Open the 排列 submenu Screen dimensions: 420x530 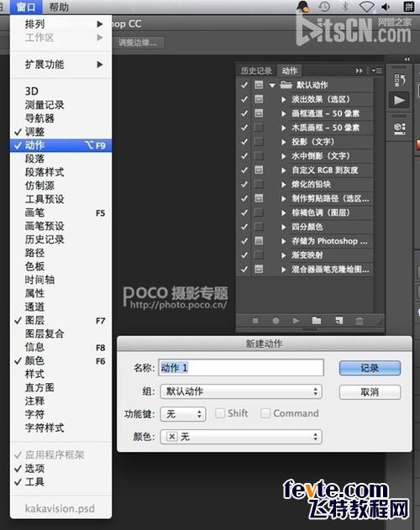point(60,24)
